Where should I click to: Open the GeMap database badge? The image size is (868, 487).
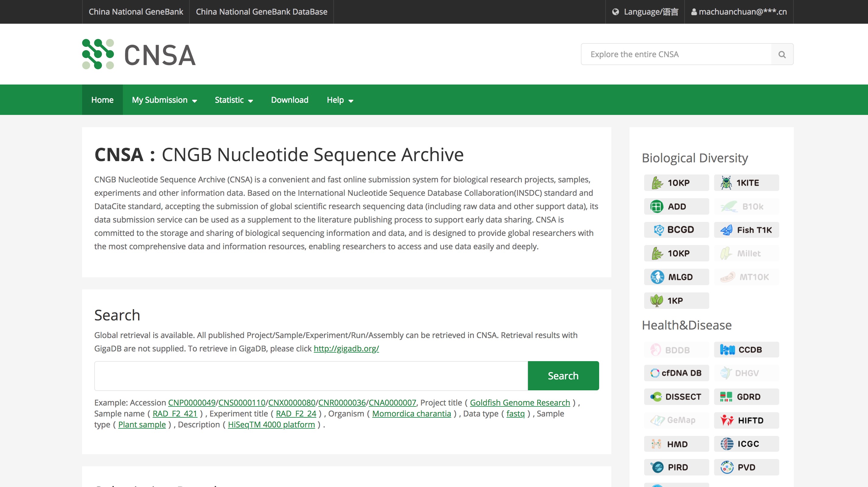[x=676, y=420]
